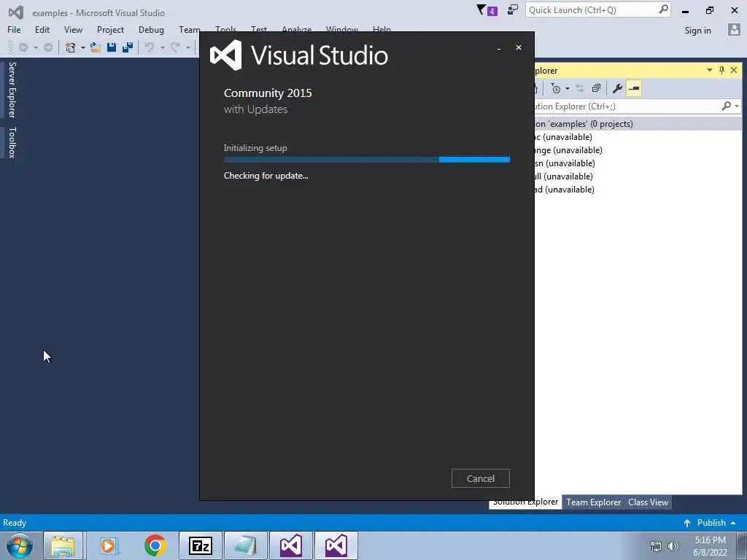
Task: Click the Publish up-arrow icon in the status bar
Action: [687, 523]
